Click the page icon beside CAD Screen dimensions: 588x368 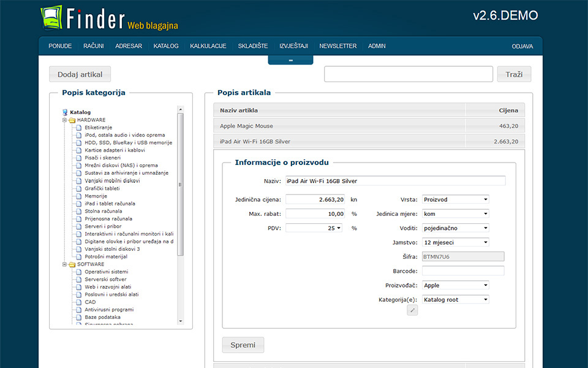78,302
